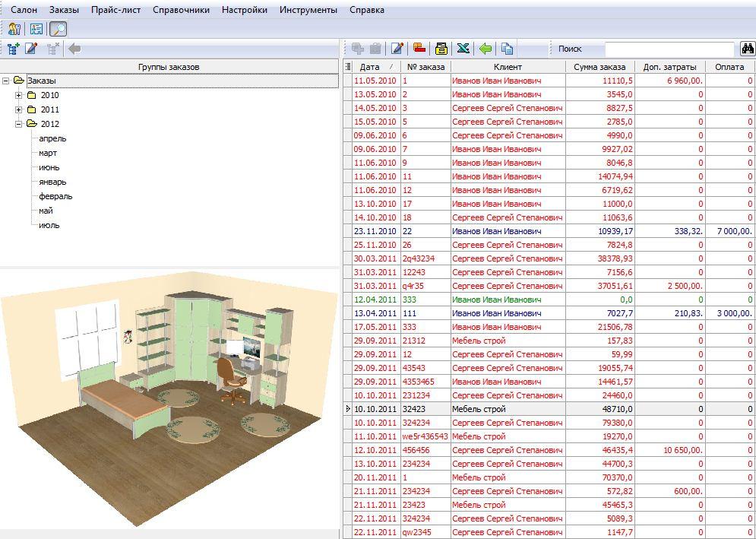Click the gray back arrow in groups toolbar

click(74, 48)
